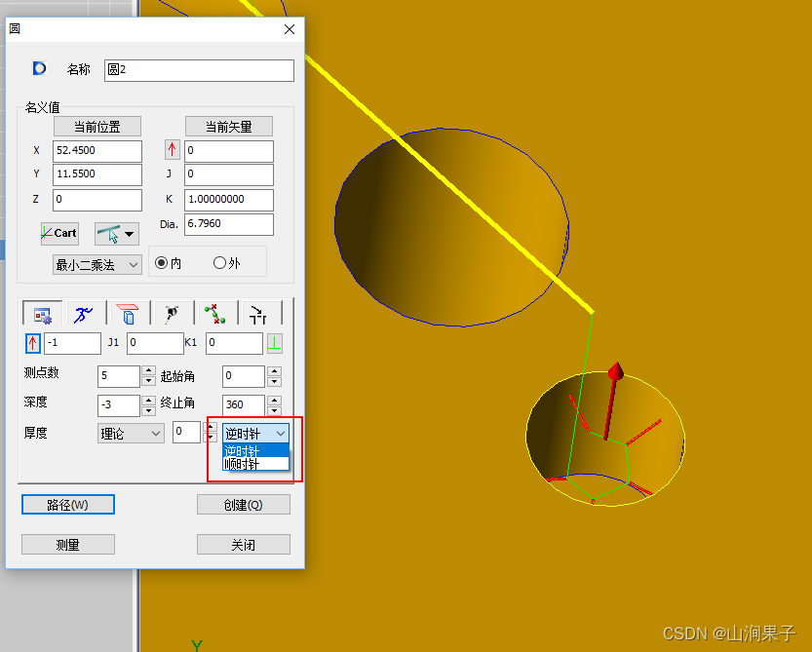812x652 pixels.
Task: Choose 顺时针 from the open dropdown
Action: pyautogui.click(x=249, y=465)
